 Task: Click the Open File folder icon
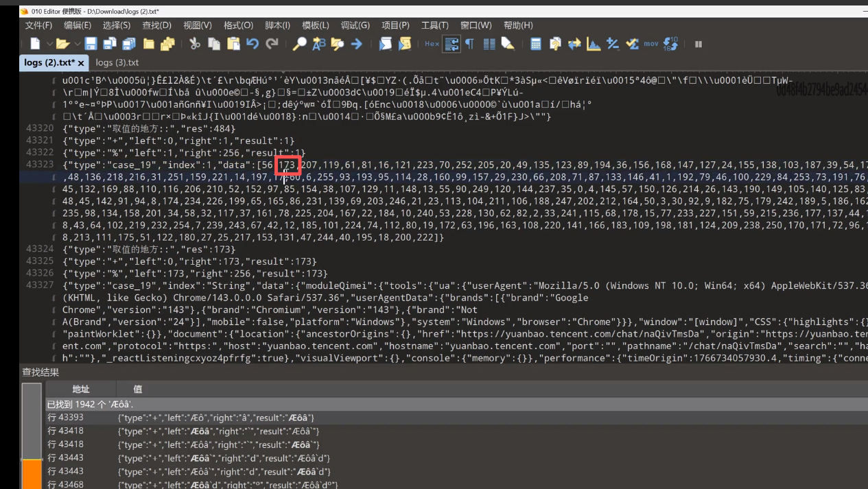(x=62, y=44)
